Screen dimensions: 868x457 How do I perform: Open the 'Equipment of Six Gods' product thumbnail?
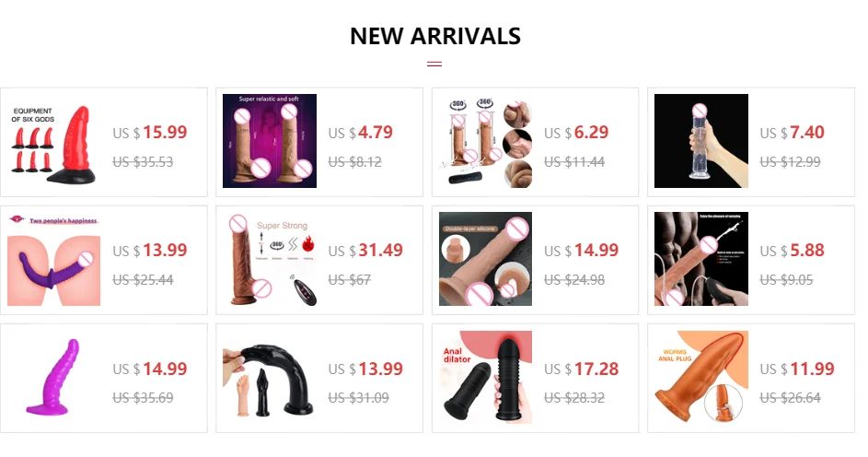(x=53, y=141)
